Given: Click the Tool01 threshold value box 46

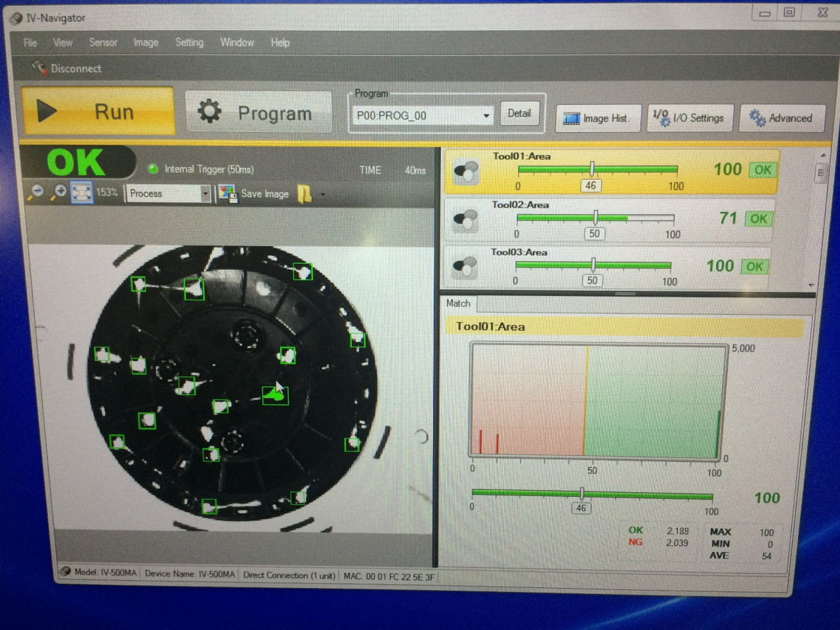Looking at the screenshot, I should 591,186.
